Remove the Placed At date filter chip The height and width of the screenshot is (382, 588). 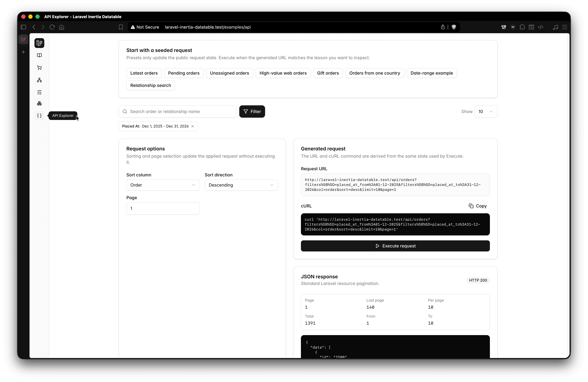pos(193,126)
